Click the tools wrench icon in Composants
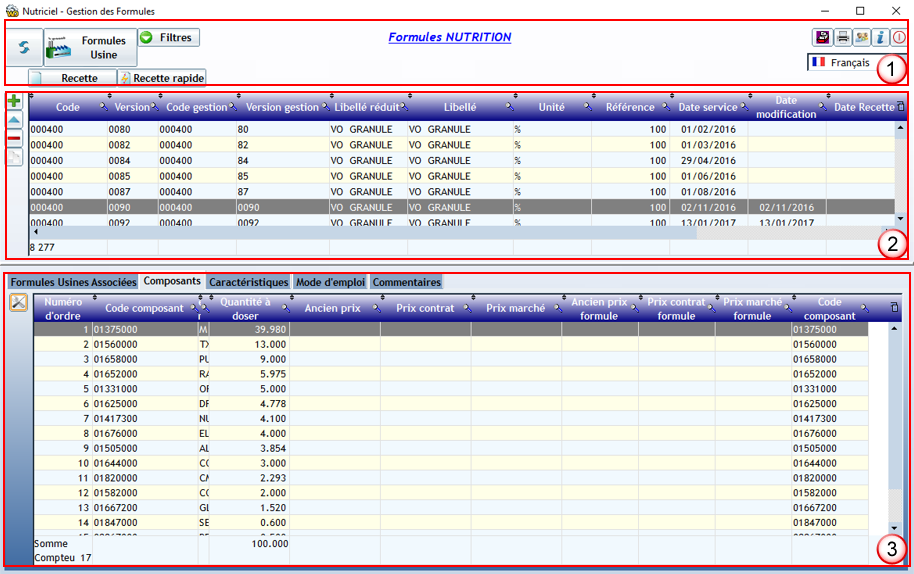Image resolution: width=914 pixels, height=574 pixels. point(19,302)
